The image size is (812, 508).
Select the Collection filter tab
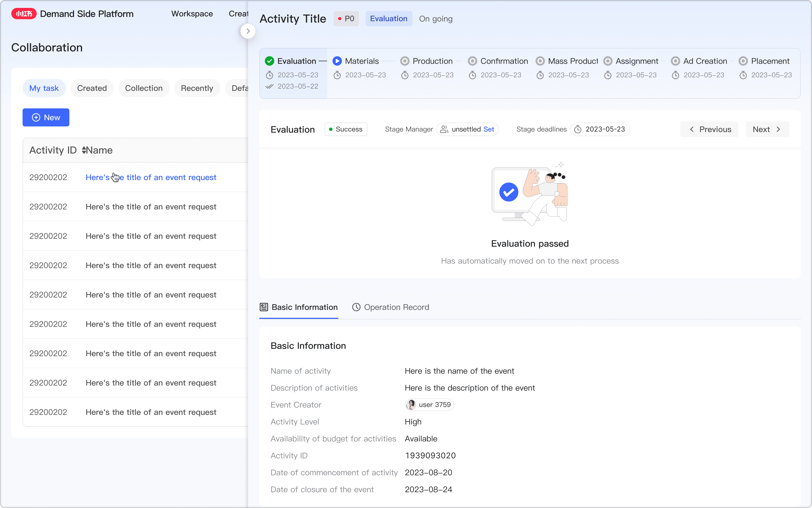click(144, 88)
